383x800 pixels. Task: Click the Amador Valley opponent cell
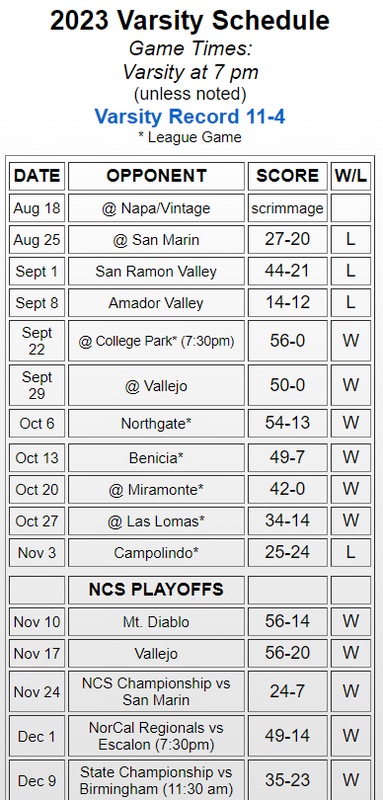(x=157, y=303)
